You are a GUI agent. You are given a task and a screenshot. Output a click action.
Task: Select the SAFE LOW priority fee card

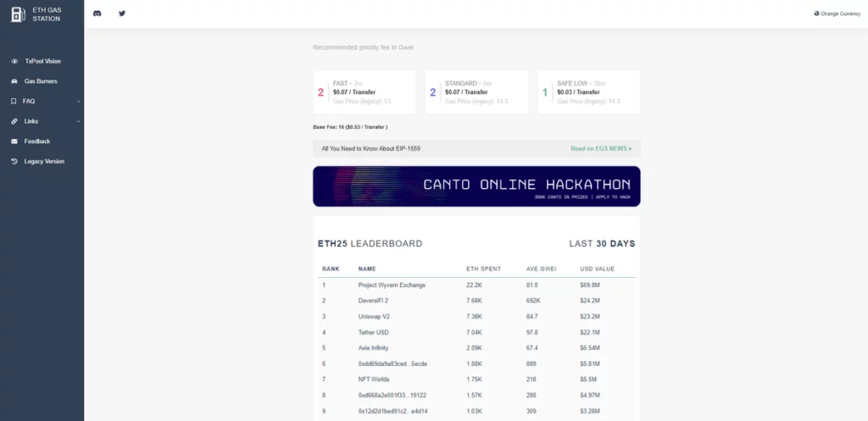coord(588,92)
